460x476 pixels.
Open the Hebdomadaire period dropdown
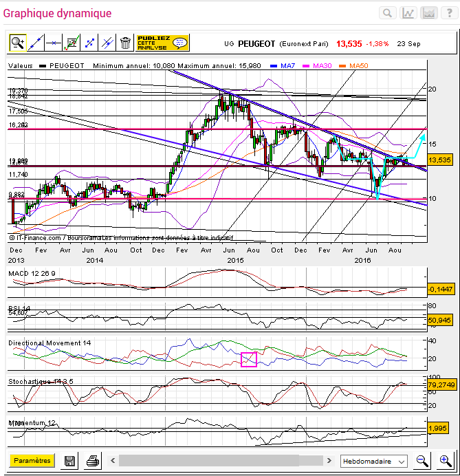374,462
